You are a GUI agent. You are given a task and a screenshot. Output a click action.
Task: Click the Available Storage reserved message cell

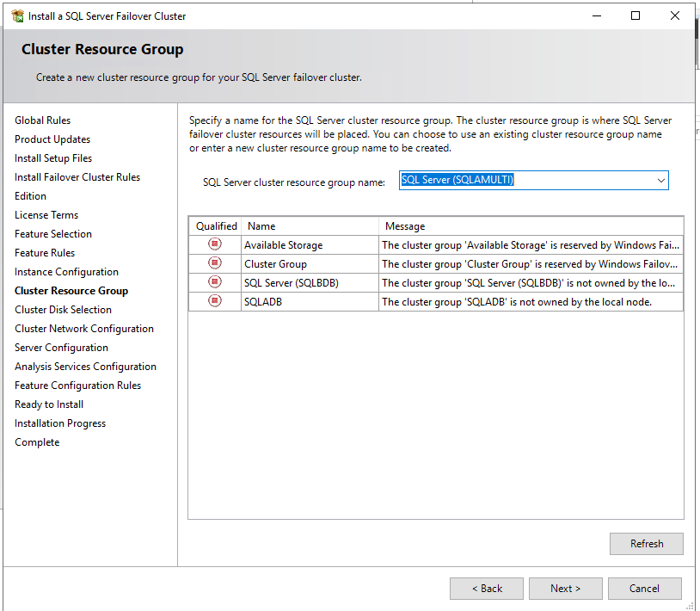point(531,245)
